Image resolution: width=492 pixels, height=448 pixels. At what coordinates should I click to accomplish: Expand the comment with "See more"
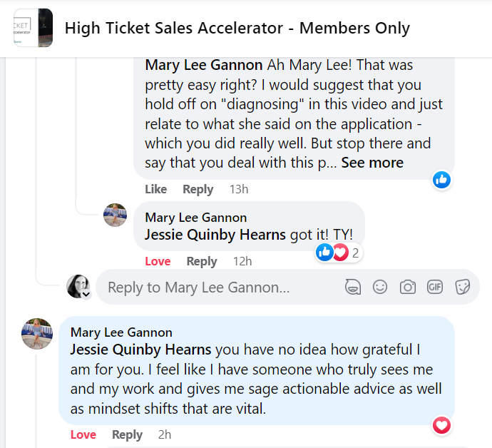tap(372, 163)
